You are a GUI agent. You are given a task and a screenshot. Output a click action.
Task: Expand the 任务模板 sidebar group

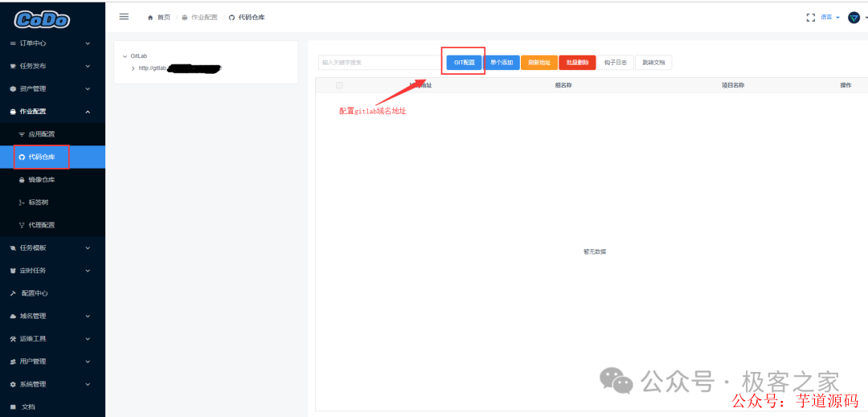(88, 247)
